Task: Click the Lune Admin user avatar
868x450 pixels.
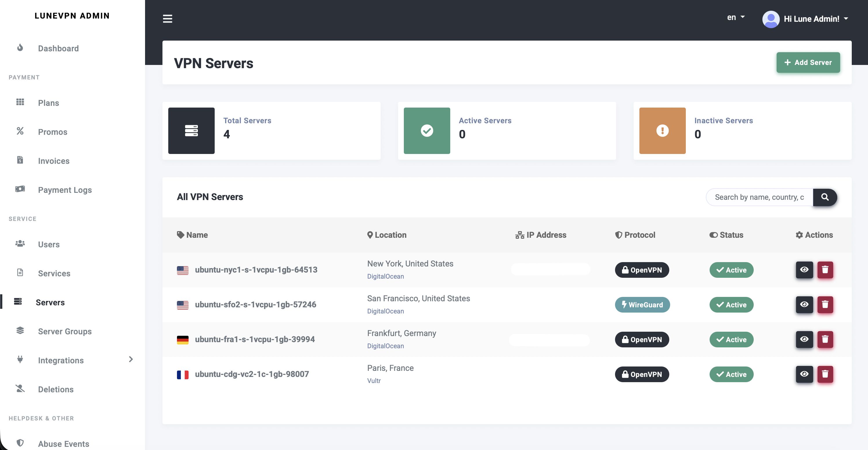Action: (x=771, y=19)
